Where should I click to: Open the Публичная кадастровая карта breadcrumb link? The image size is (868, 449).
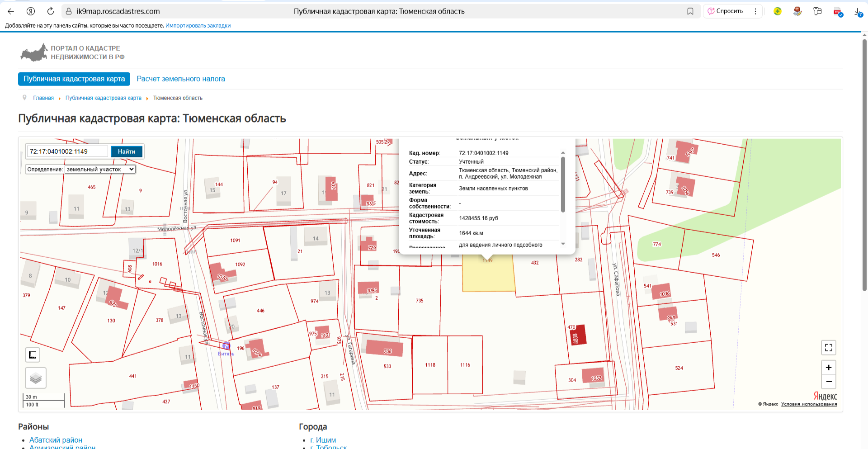pos(104,98)
